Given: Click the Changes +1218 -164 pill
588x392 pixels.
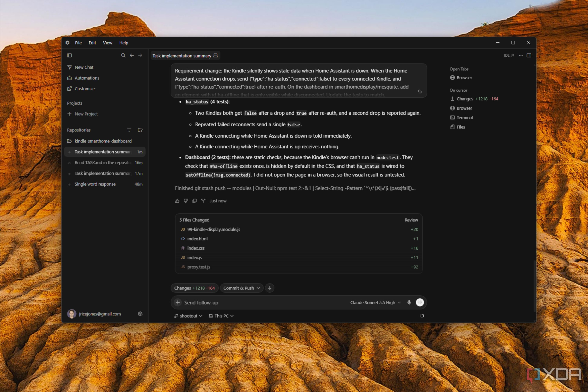Looking at the screenshot, I should [x=194, y=288].
